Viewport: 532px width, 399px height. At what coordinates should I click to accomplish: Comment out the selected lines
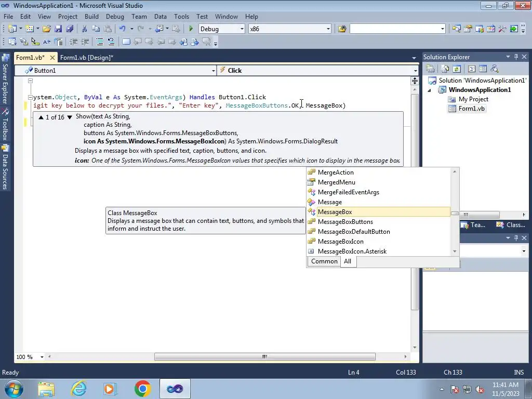(99, 42)
